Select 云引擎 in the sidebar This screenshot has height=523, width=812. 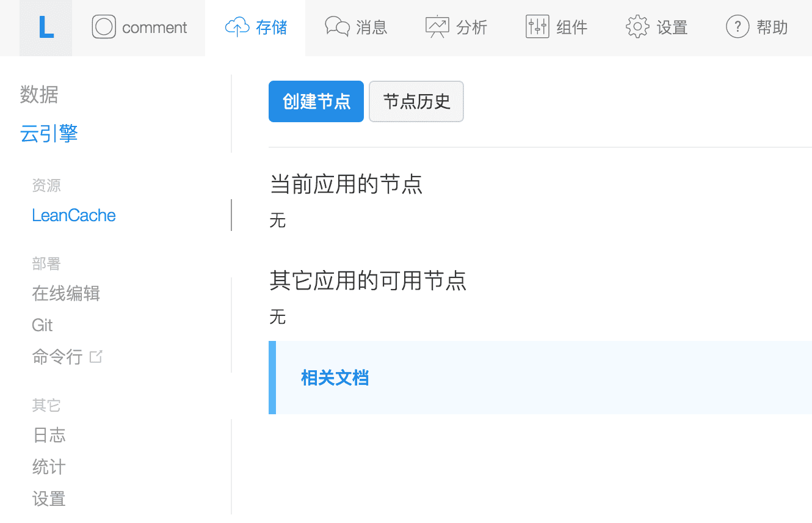49,134
